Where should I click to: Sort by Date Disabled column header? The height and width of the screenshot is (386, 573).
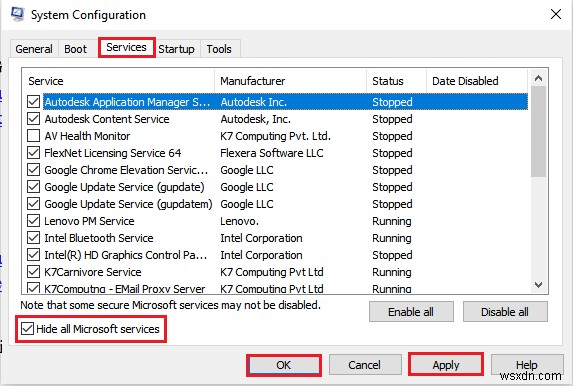tap(477, 81)
